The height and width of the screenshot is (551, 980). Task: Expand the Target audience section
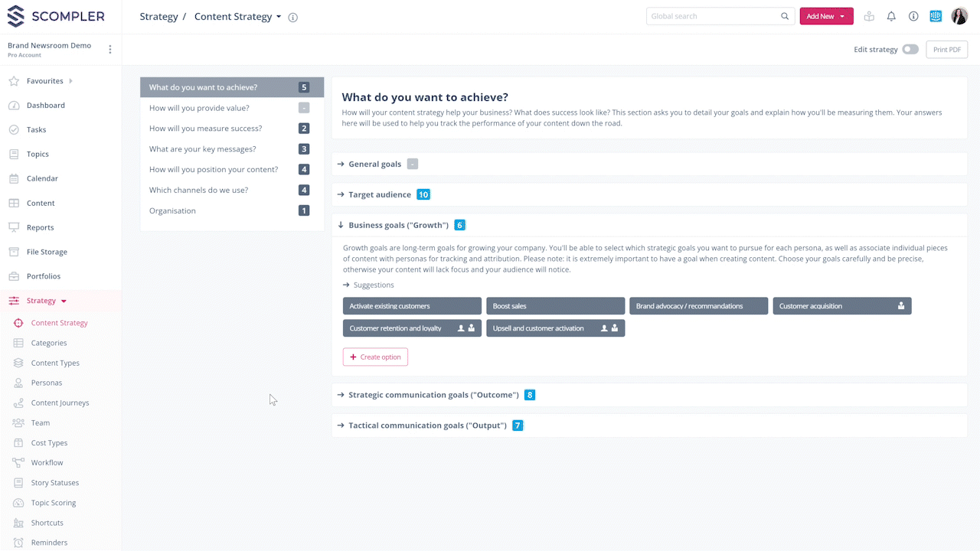pyautogui.click(x=379, y=194)
